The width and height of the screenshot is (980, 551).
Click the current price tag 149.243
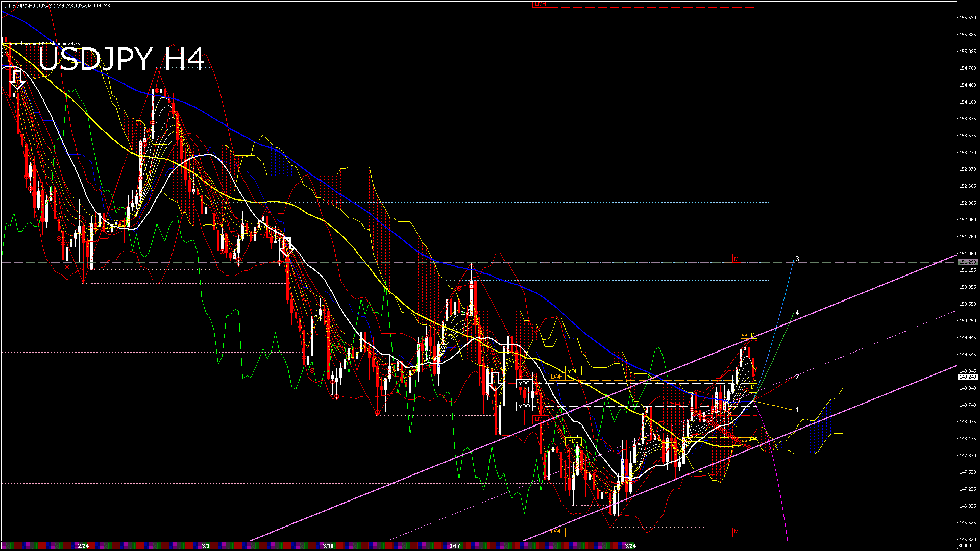point(967,377)
